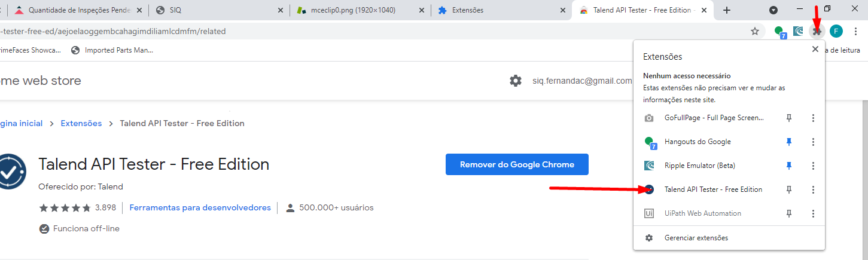Screen dimensions: 868x260
Task: Click GoFullPage camera icon in list
Action: click(x=649, y=118)
